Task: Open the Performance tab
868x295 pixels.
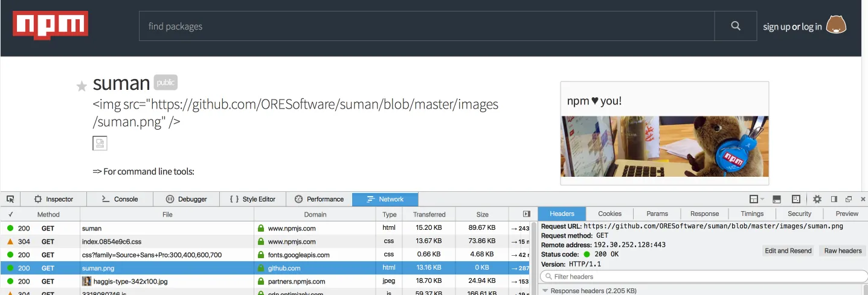Action: (319, 199)
